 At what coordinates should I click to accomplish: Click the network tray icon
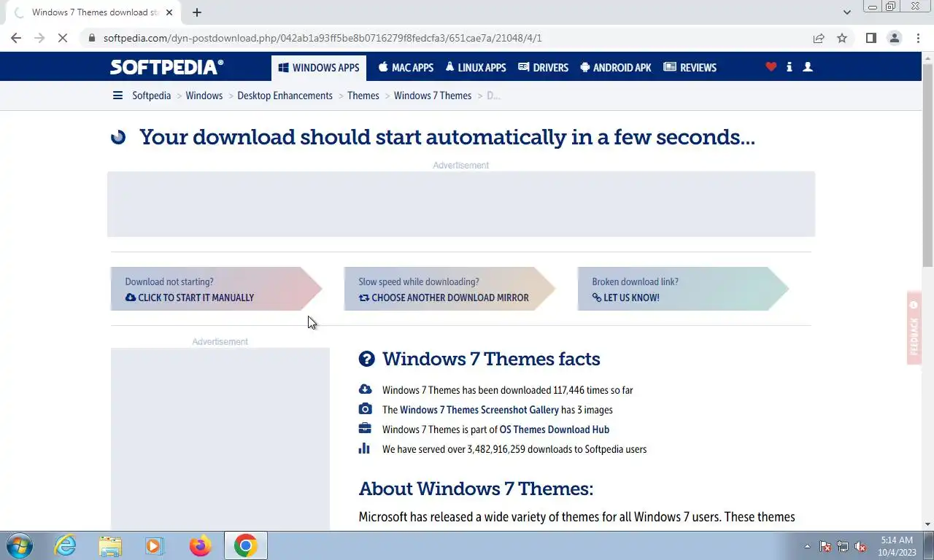pyautogui.click(x=843, y=546)
